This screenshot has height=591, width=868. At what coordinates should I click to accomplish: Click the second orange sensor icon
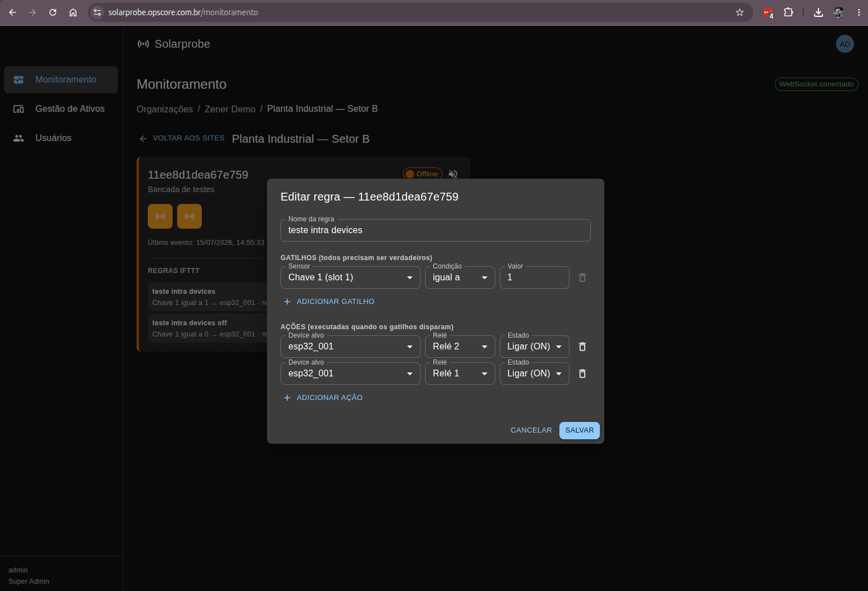coord(189,216)
